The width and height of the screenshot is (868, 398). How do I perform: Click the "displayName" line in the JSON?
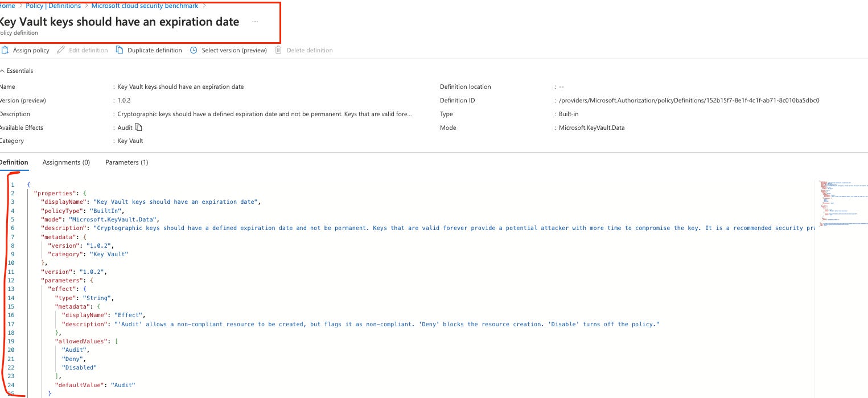coord(150,202)
